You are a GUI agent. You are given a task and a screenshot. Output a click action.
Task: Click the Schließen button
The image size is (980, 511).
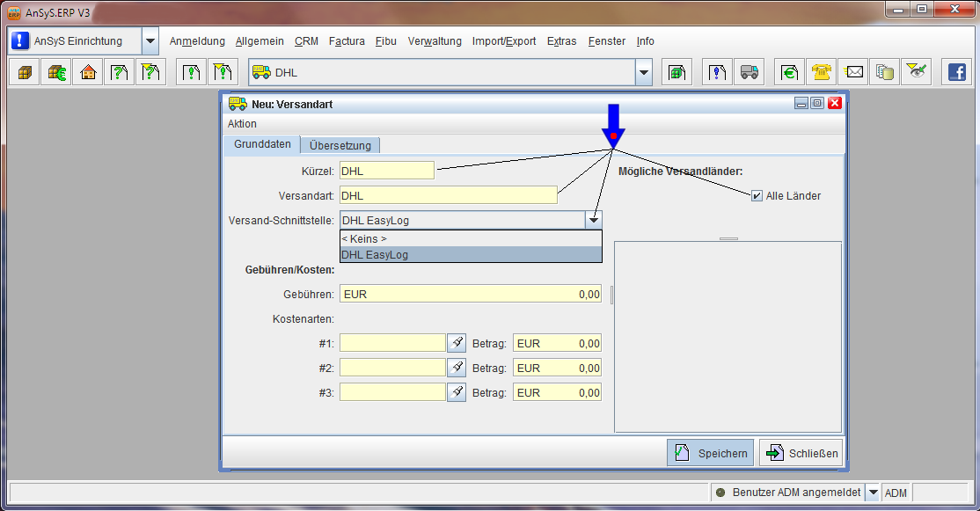coord(801,453)
